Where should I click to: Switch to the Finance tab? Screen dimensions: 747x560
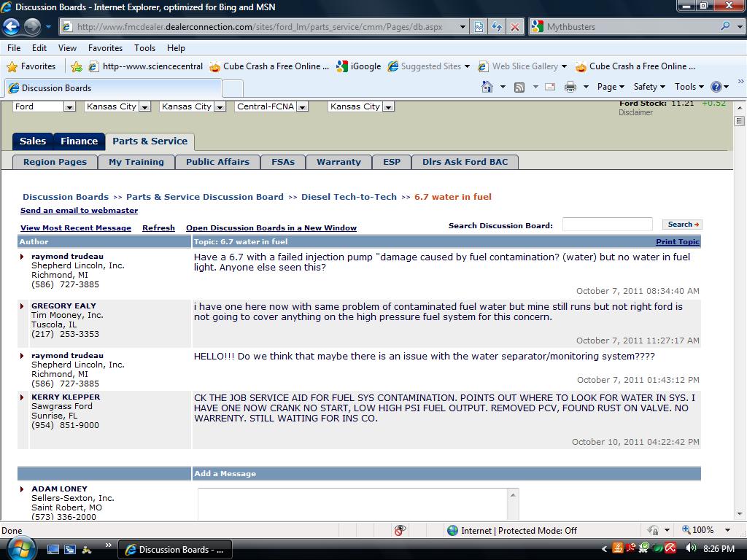[x=79, y=141]
